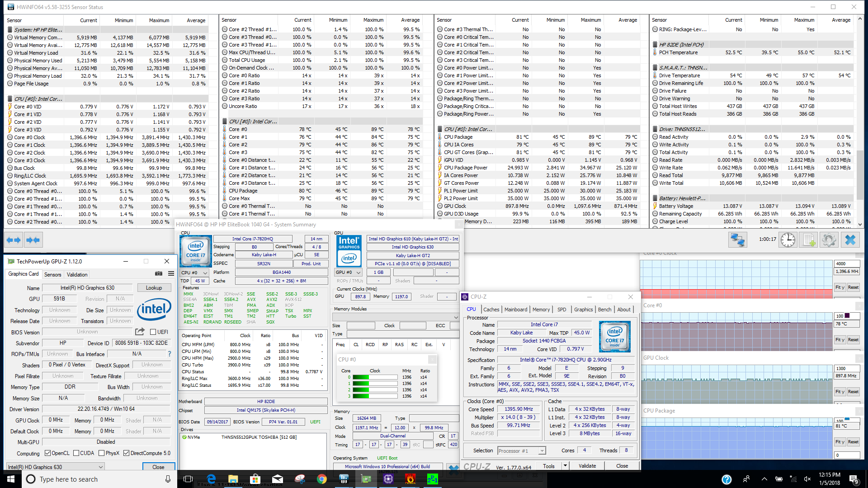This screenshot has width=868, height=488.
Task: Switch to the Sensors tab in GPU-Z
Action: click(x=52, y=275)
